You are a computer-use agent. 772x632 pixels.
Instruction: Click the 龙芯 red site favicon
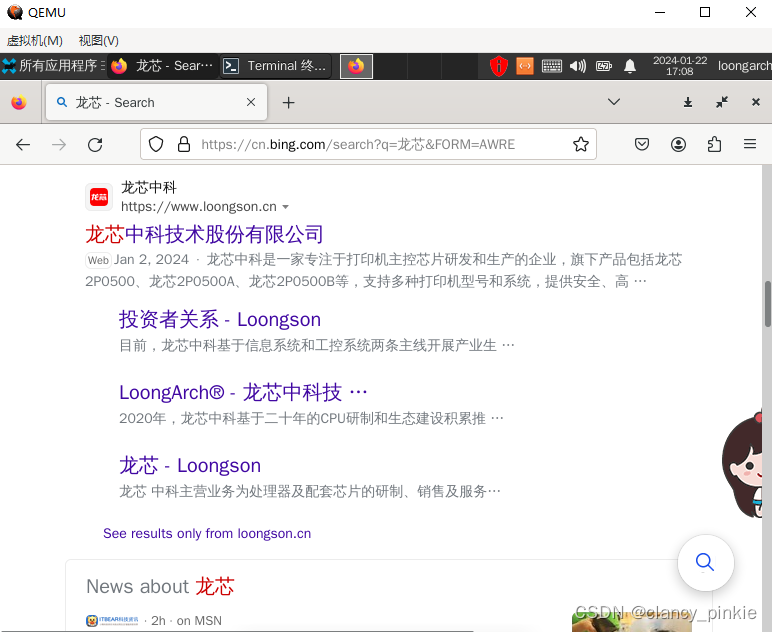click(99, 197)
